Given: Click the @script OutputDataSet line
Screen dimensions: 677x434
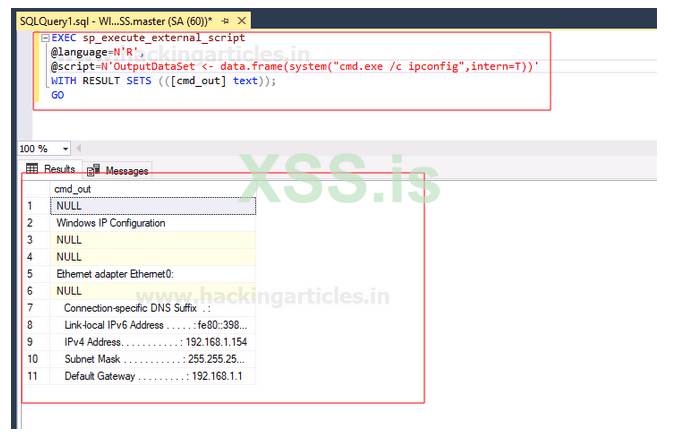Looking at the screenshot, I should click(295, 67).
